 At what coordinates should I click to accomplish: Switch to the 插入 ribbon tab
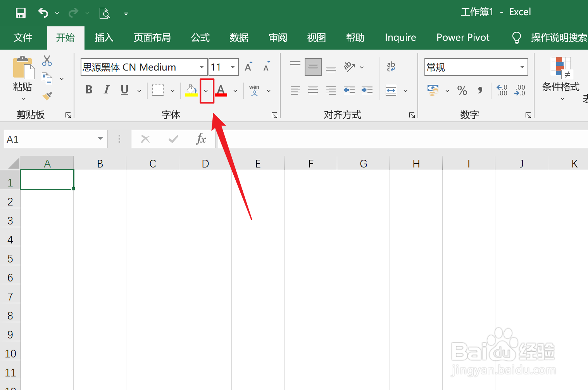[x=104, y=38]
